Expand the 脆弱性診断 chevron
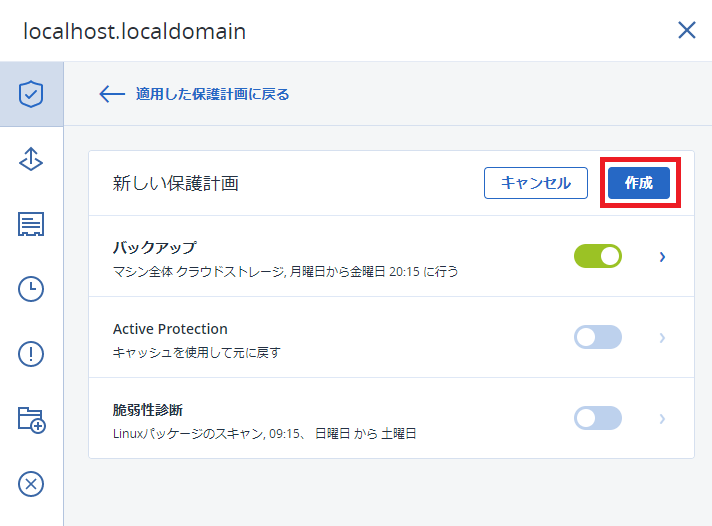This screenshot has width=712, height=526. coord(662,418)
